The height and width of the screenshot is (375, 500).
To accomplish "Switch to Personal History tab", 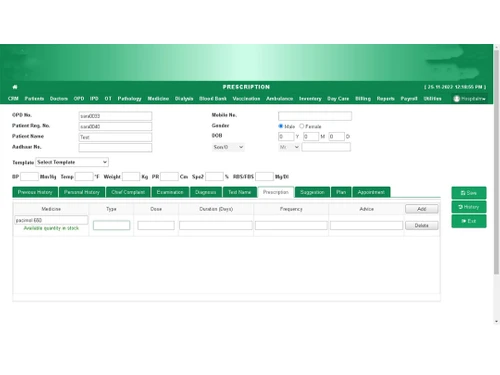I will (x=82, y=192).
